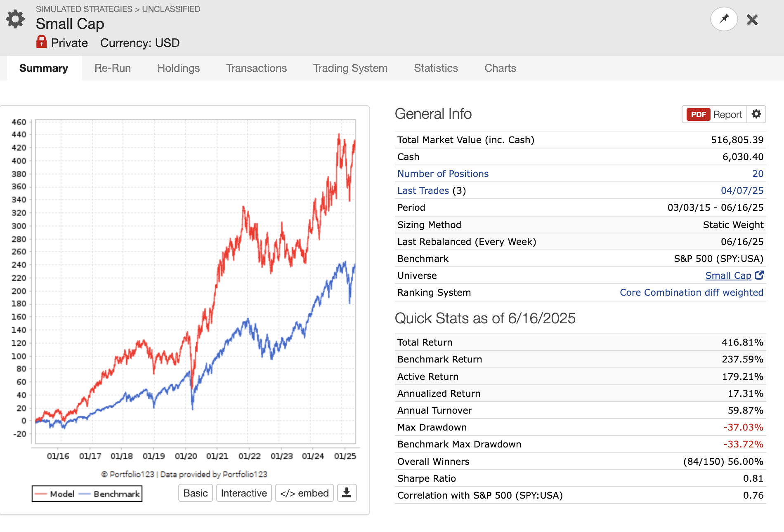The width and height of the screenshot is (784, 532).
Task: Switch to the Transactions tab
Action: (256, 68)
